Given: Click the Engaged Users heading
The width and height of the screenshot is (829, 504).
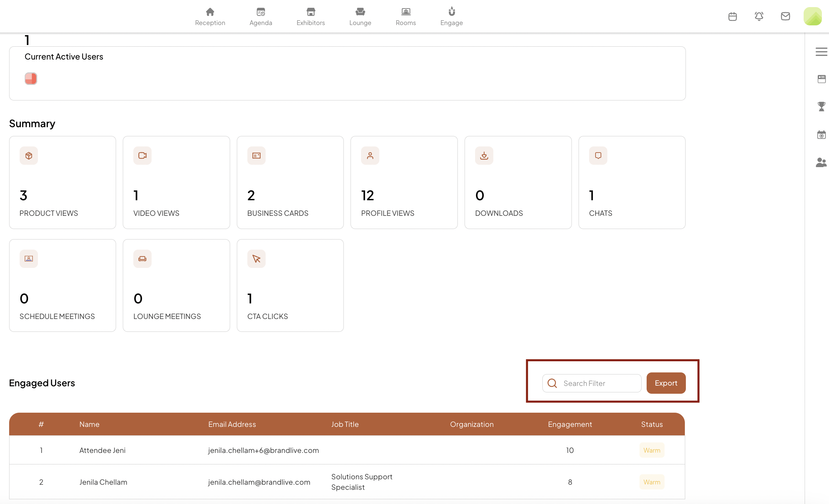Looking at the screenshot, I should tap(42, 383).
